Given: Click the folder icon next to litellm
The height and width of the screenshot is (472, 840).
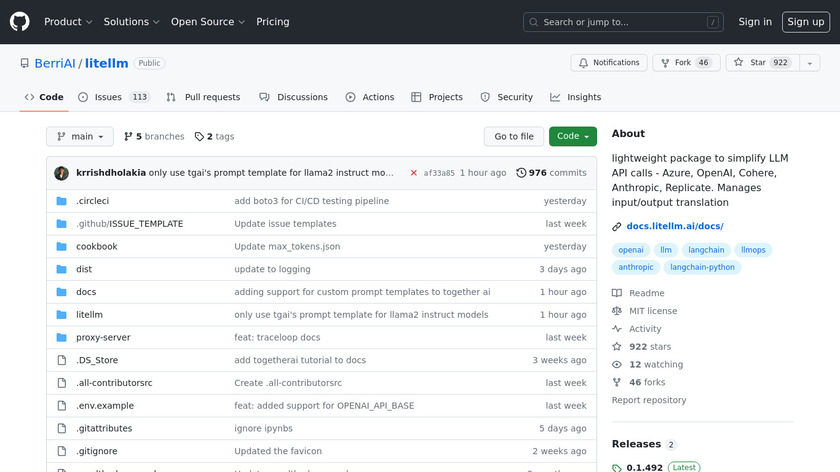Looking at the screenshot, I should point(62,314).
